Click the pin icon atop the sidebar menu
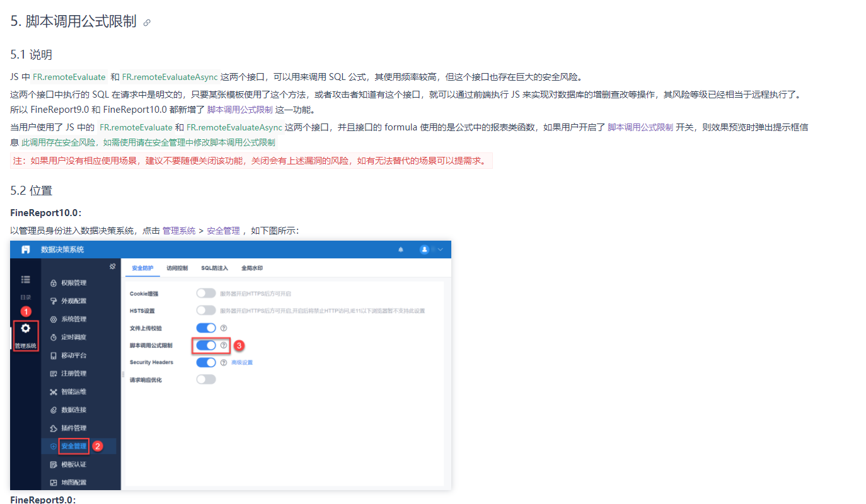Viewport: 866px width, 504px height. (112, 266)
